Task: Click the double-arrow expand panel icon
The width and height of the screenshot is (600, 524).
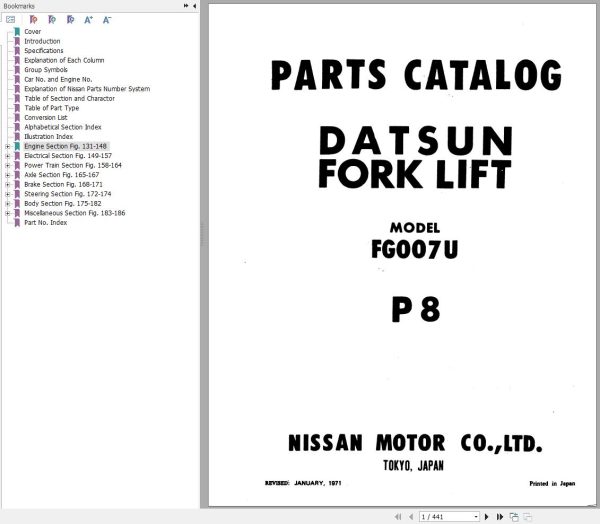Action: (x=186, y=6)
